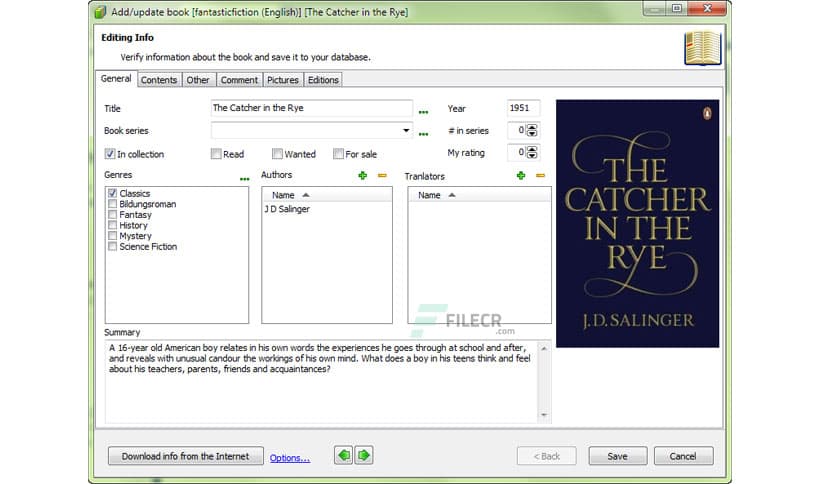The height and width of the screenshot is (484, 836).
Task: Check the Science Fiction genre
Action: (112, 246)
